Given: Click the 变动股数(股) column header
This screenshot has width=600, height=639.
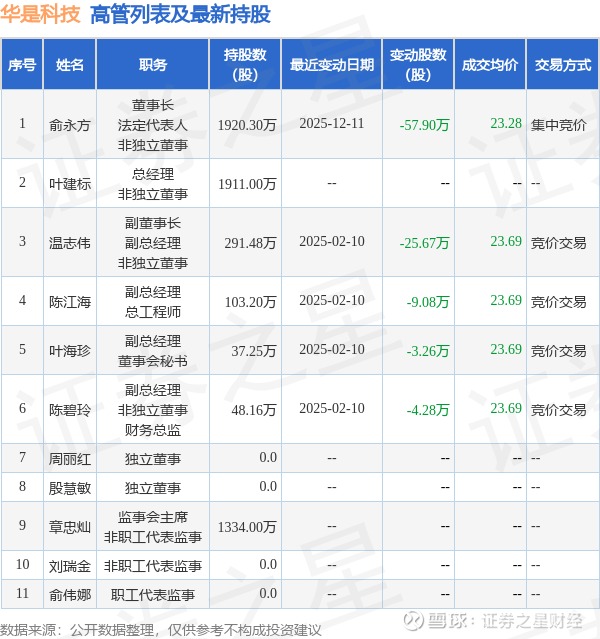Looking at the screenshot, I should (418, 64).
